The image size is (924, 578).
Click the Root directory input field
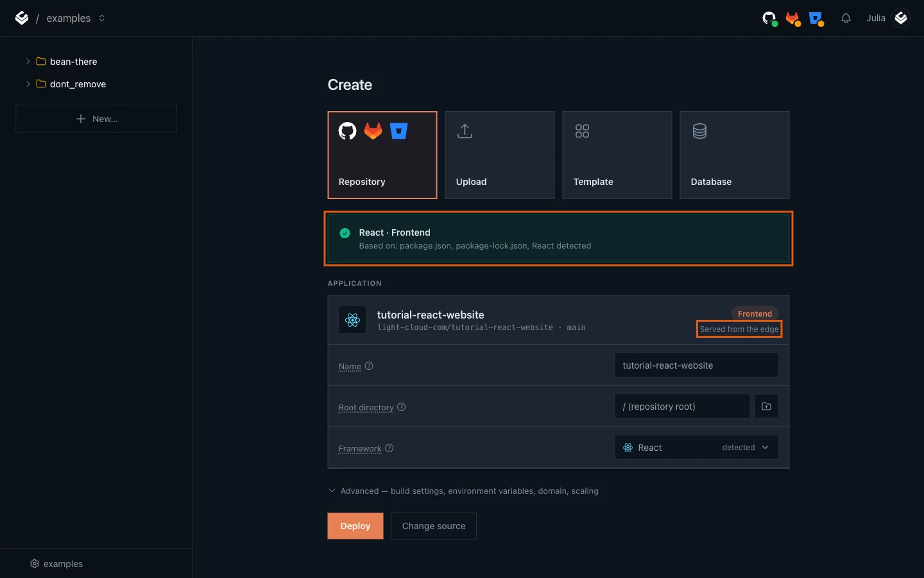coord(682,407)
